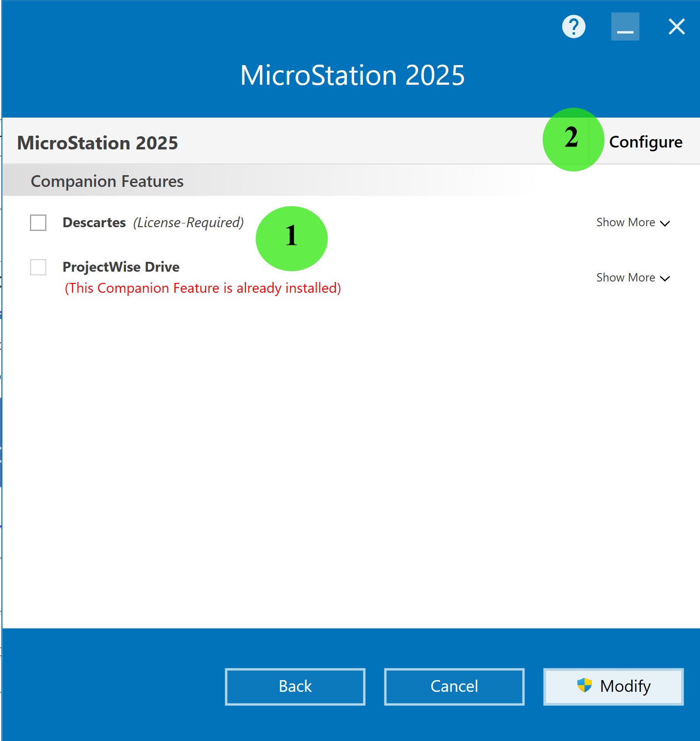Click the already installed warning text
700x741 pixels.
tap(203, 288)
